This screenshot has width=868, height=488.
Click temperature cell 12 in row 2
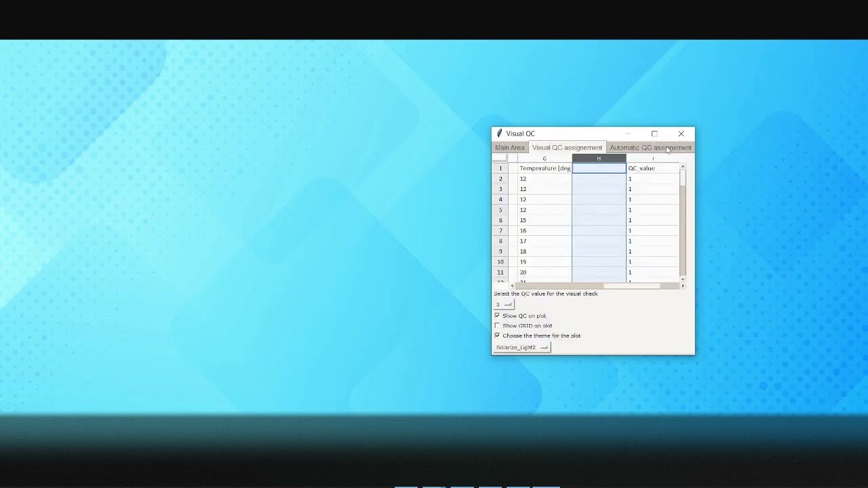(x=545, y=179)
